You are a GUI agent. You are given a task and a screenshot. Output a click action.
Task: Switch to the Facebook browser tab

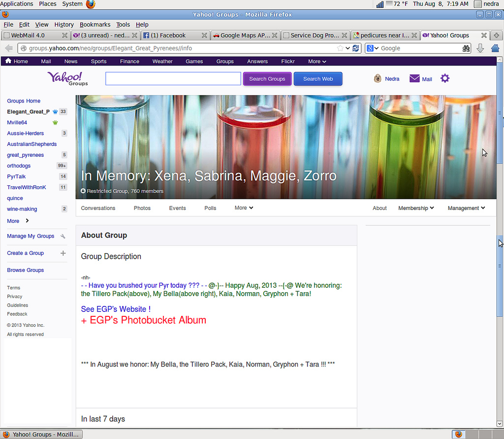(171, 35)
